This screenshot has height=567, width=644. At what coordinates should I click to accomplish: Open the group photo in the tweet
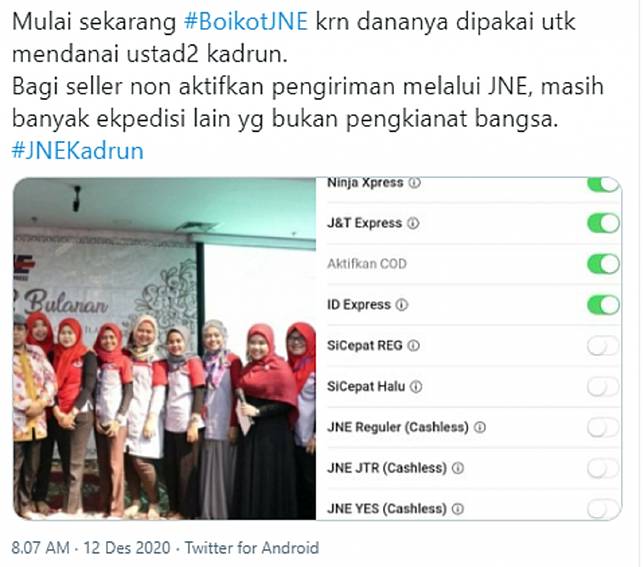point(165,349)
